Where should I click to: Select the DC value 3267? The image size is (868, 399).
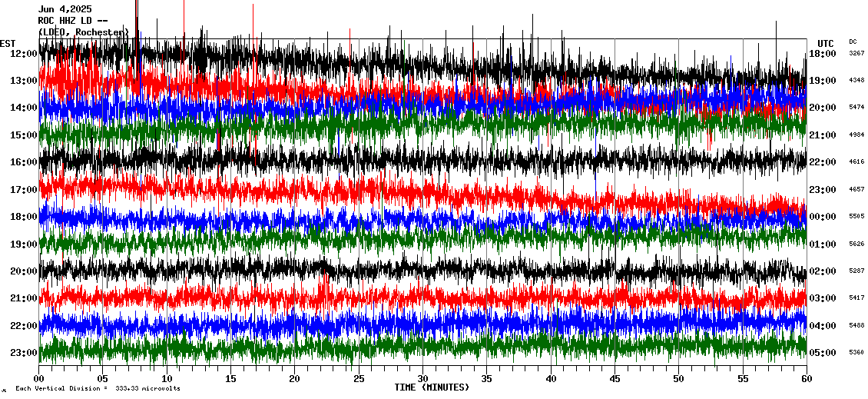pos(856,54)
